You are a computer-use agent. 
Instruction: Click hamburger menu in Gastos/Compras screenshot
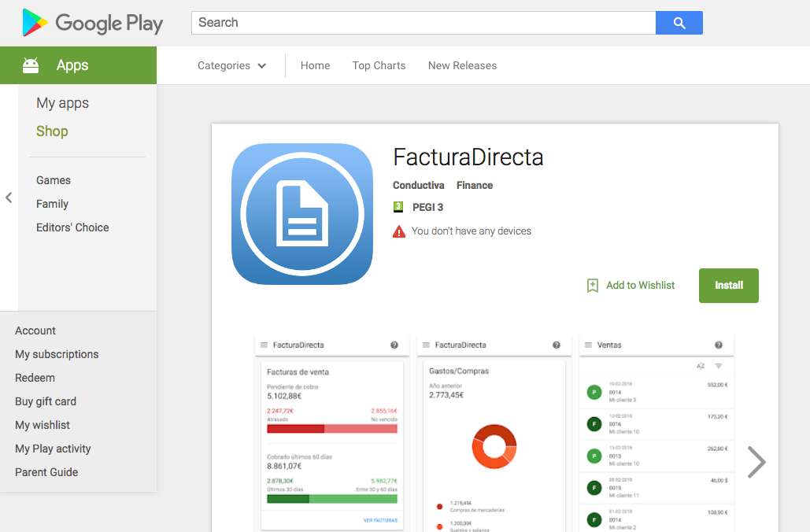pyautogui.click(x=426, y=345)
